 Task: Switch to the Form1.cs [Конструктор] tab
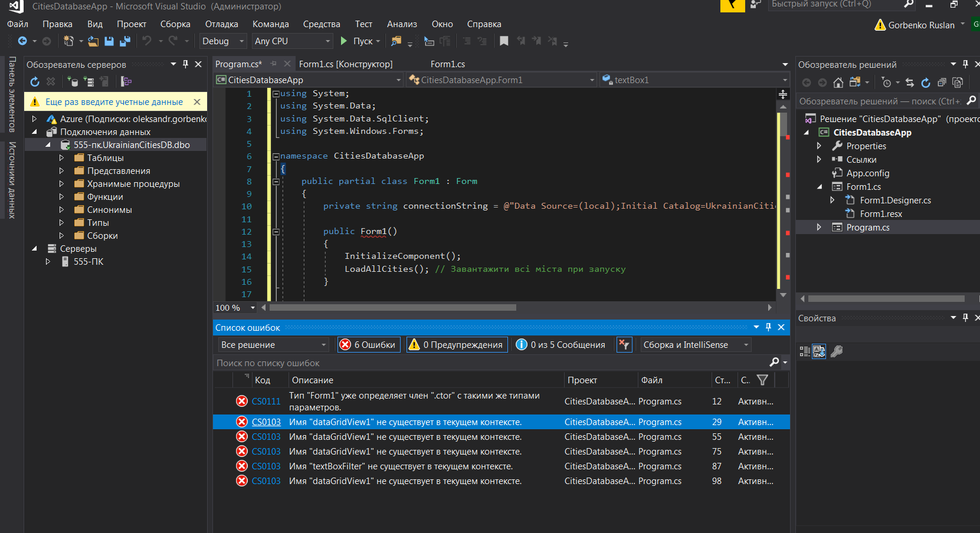(x=345, y=64)
